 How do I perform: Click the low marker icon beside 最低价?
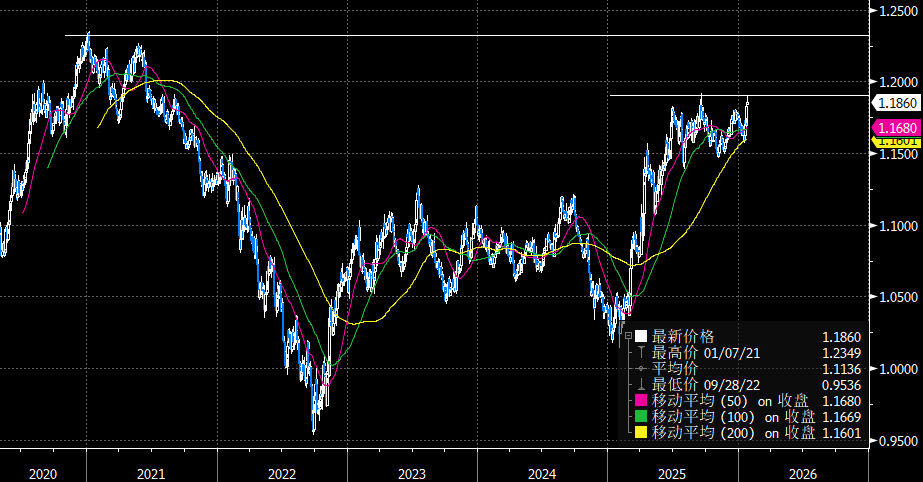click(x=641, y=385)
